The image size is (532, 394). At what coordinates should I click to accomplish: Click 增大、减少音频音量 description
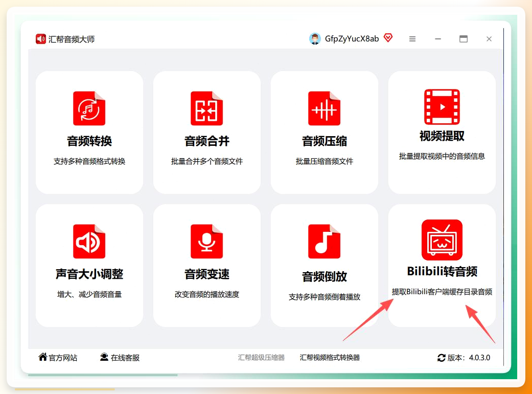89,295
